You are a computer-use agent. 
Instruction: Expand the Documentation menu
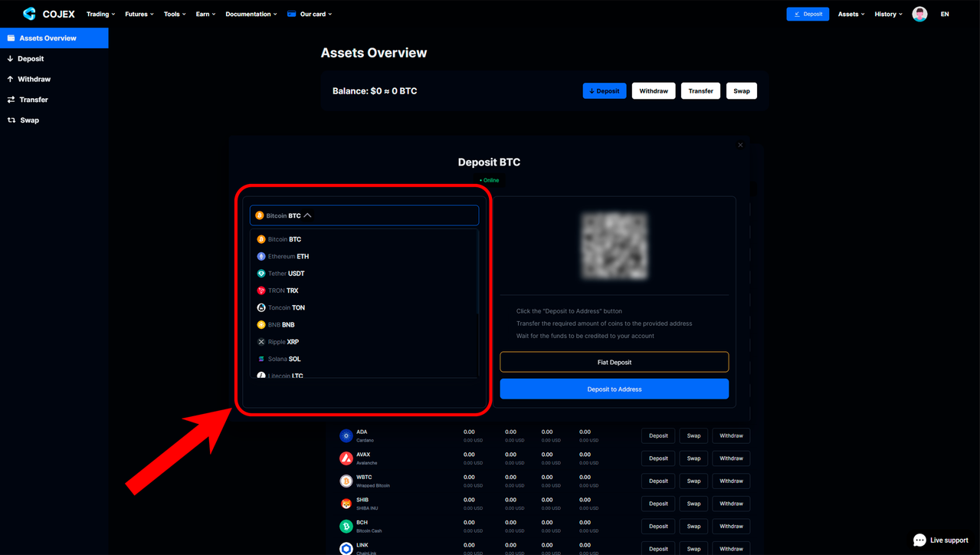(251, 14)
